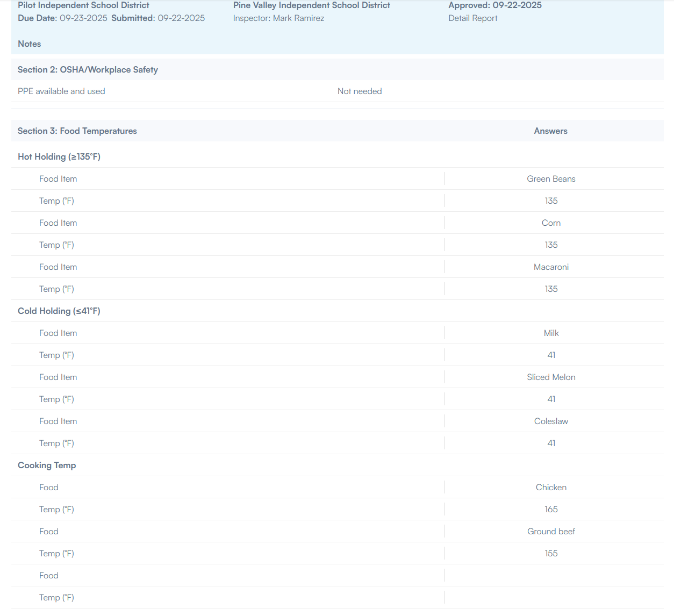Click the 'Not needed' PPE answer
The width and height of the screenshot is (674, 616).
pyautogui.click(x=359, y=91)
